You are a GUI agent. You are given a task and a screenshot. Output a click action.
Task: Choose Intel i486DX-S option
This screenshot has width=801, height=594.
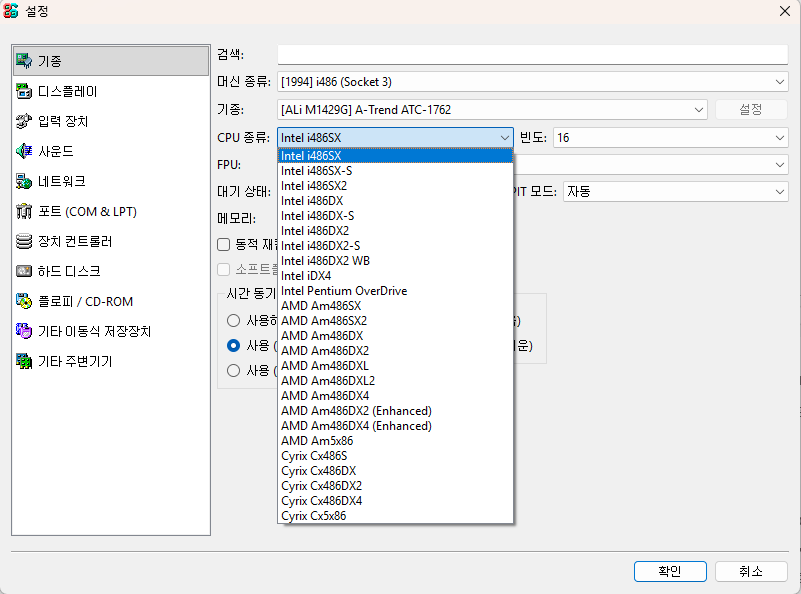(x=395, y=216)
